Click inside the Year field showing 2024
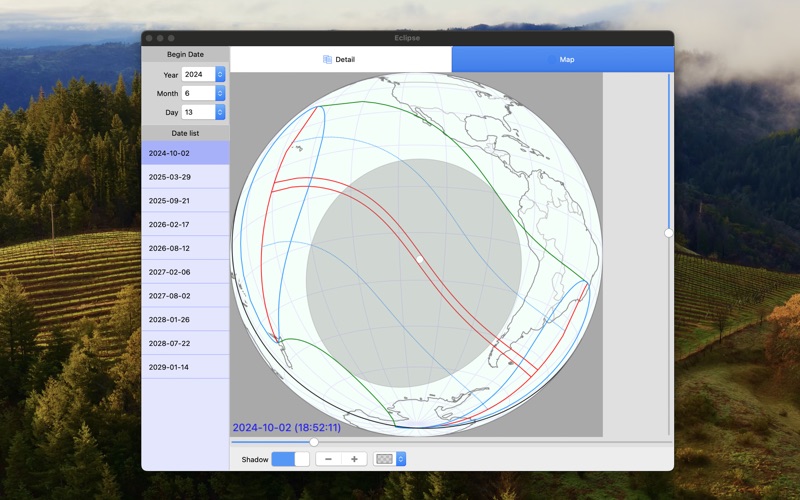 tap(198, 74)
